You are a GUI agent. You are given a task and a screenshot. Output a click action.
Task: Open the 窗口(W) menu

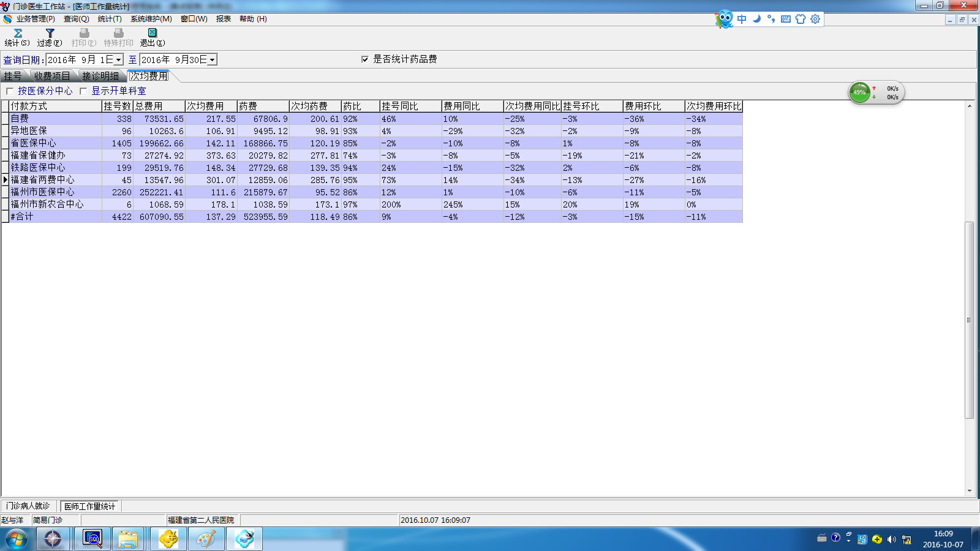194,19
